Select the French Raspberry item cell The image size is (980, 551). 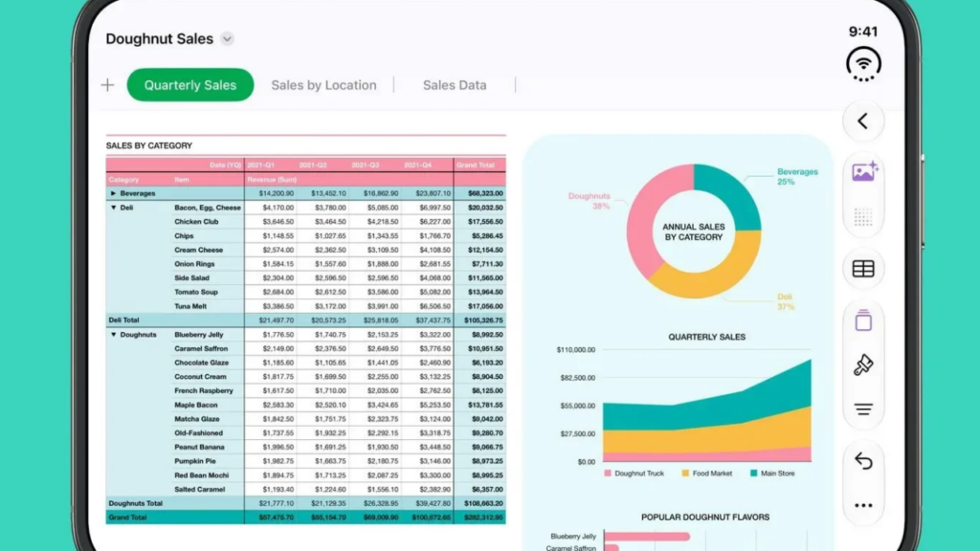(208, 391)
